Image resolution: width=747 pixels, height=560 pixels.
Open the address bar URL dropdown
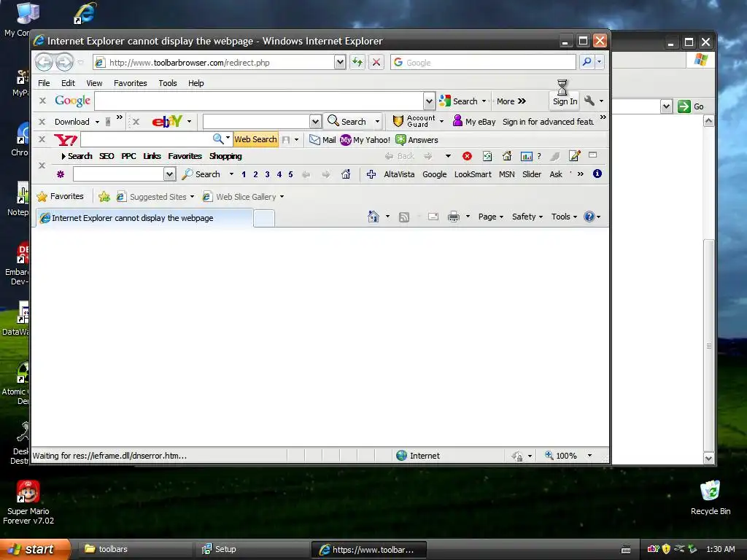(340, 62)
